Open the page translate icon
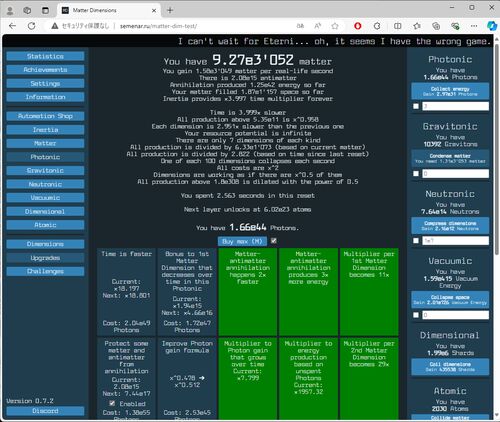The image size is (500, 422). [x=300, y=26]
